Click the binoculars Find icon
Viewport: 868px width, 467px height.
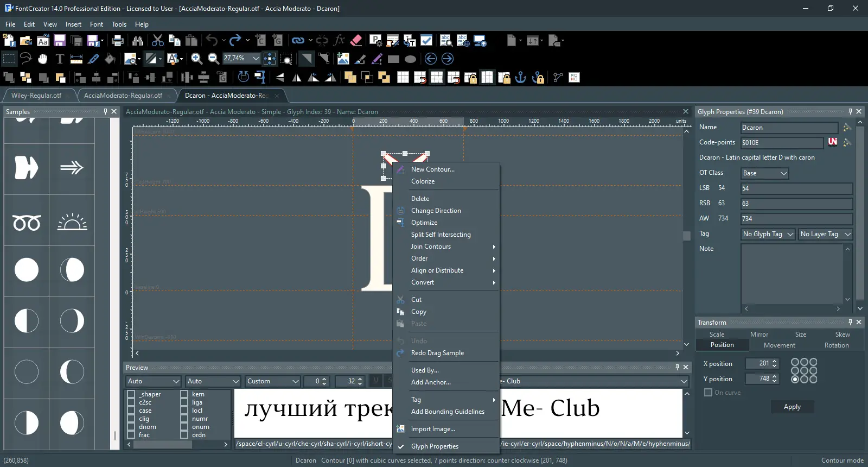point(137,40)
